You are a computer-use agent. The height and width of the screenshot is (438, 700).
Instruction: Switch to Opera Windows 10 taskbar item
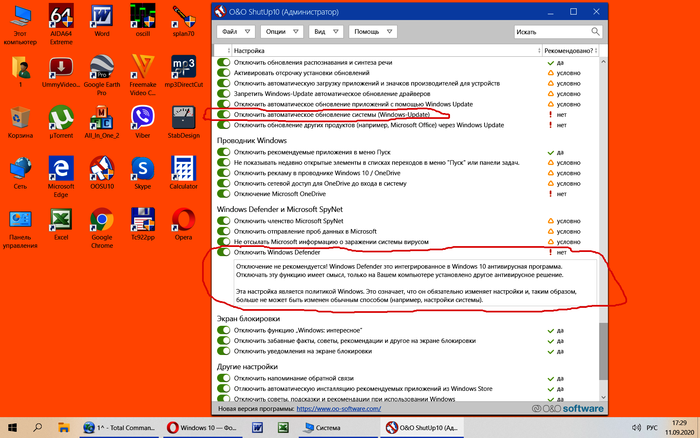tap(202, 427)
